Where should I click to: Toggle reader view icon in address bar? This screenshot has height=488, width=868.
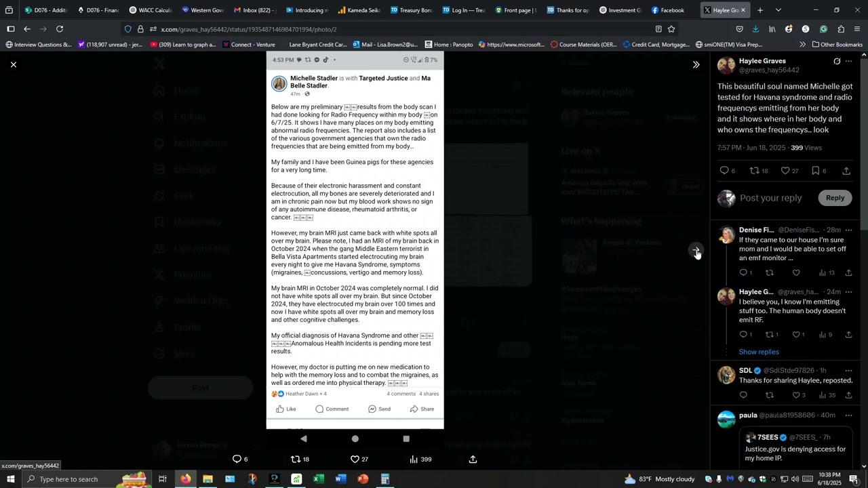click(658, 29)
